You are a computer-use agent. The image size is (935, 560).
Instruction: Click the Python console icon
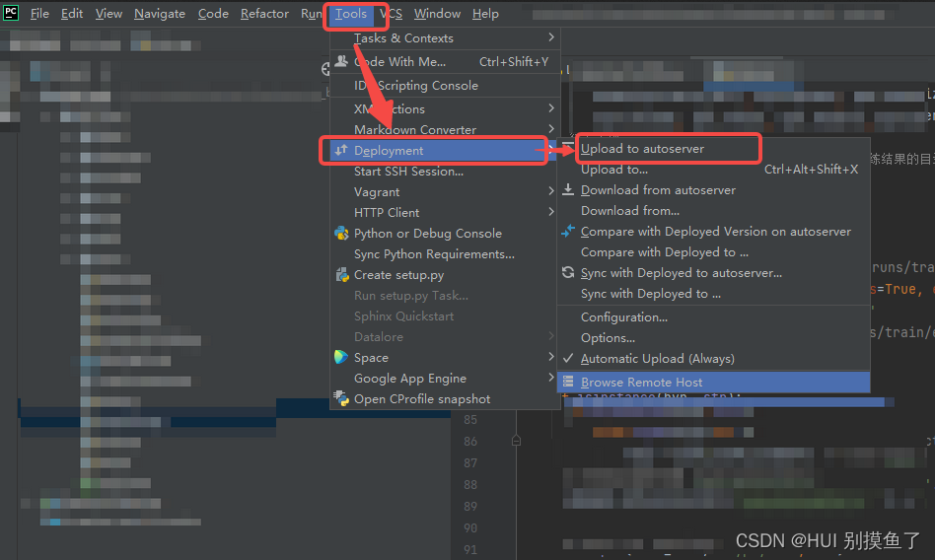point(341,234)
